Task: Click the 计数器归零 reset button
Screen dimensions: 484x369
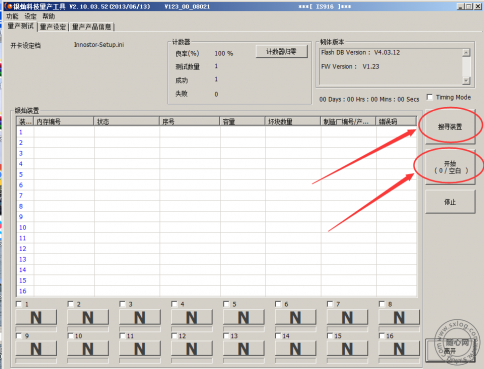Action: pos(282,52)
